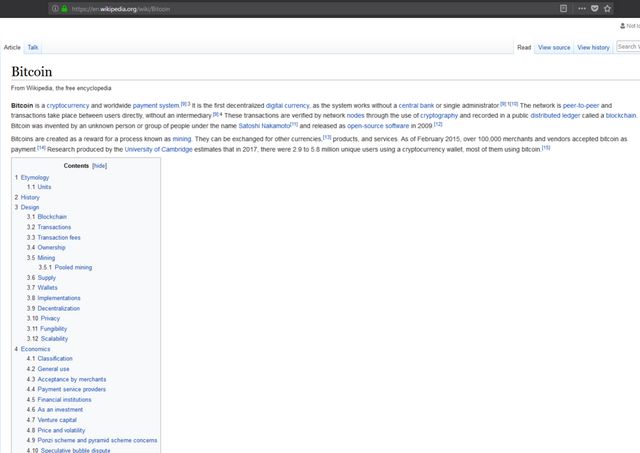The height and width of the screenshot is (453, 640).
Task: Jump to 3 Design section
Action: click(27, 207)
